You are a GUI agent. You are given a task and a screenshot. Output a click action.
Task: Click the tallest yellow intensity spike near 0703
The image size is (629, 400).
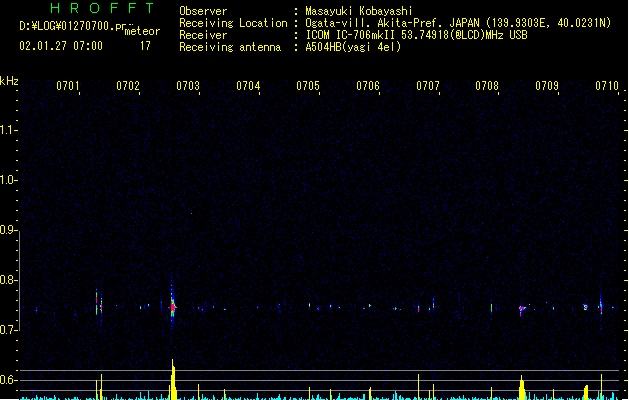click(173, 380)
